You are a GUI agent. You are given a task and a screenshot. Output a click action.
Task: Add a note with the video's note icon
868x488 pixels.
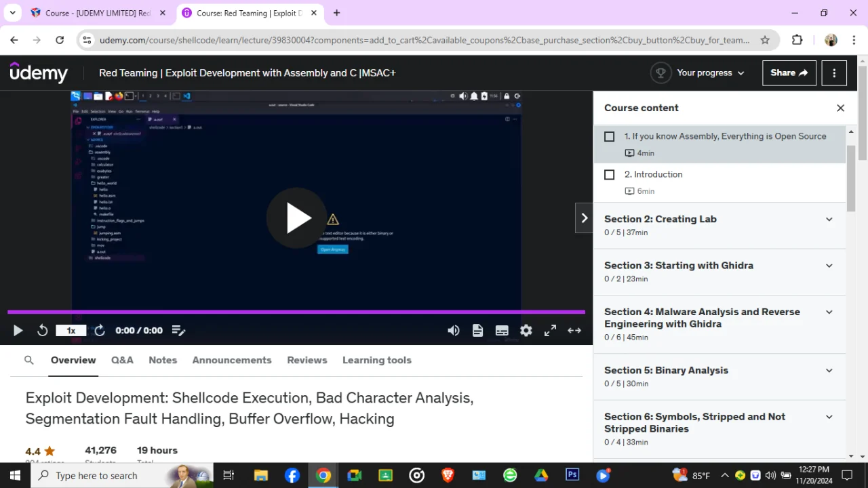point(178,331)
